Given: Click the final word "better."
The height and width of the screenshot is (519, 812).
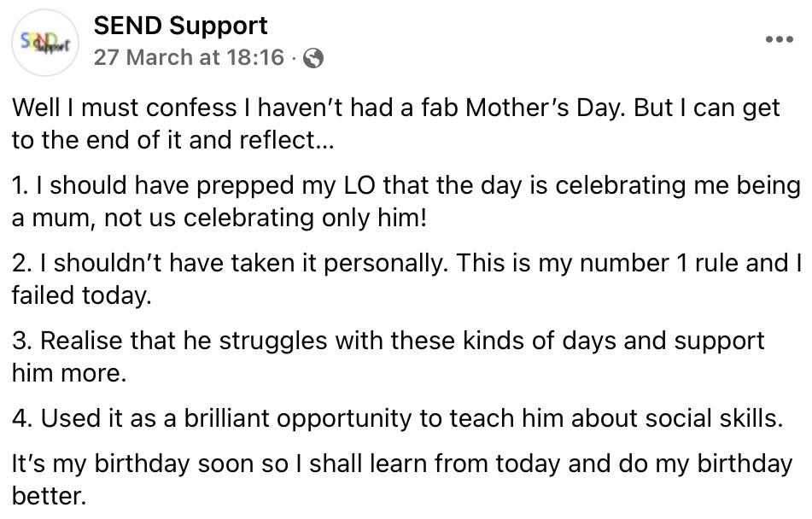Looking at the screenshot, I should click(x=50, y=495).
